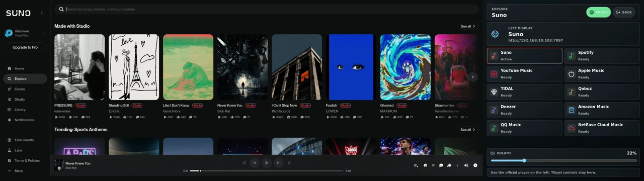This screenshot has width=644, height=181.
Task: Play the current song Never Knew You
Action: point(267,162)
